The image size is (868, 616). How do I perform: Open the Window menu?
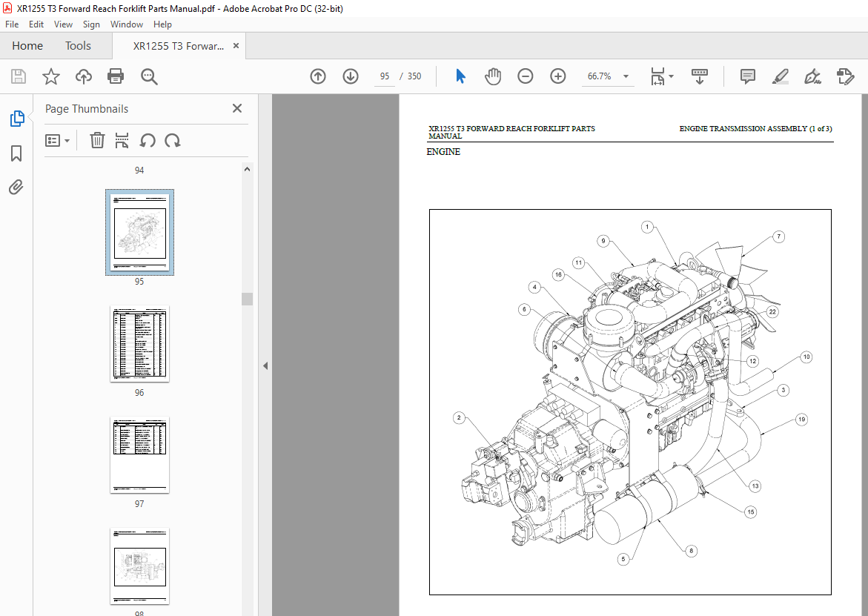tap(126, 24)
